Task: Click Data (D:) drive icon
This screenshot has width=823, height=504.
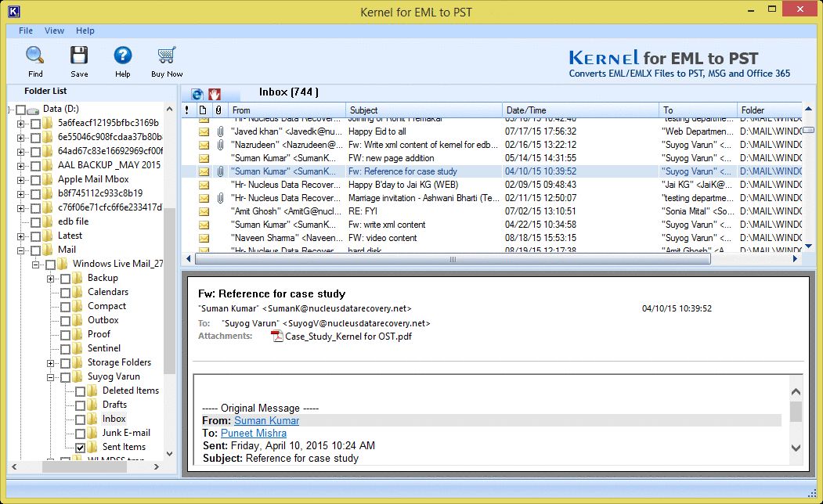Action: [33, 110]
